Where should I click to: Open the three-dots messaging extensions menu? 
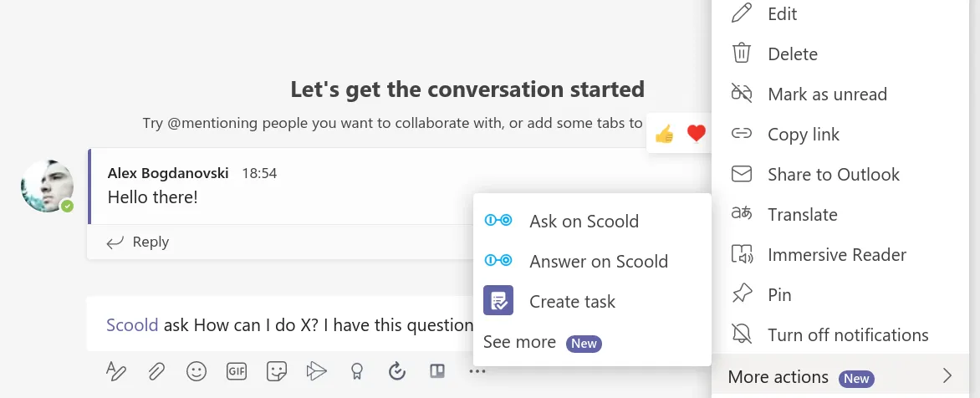pyautogui.click(x=477, y=371)
